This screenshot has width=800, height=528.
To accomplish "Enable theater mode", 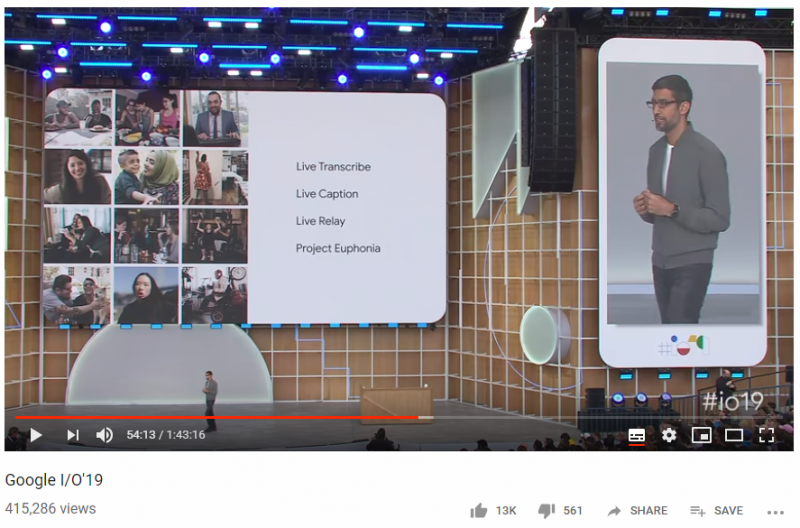I will pyautogui.click(x=734, y=435).
